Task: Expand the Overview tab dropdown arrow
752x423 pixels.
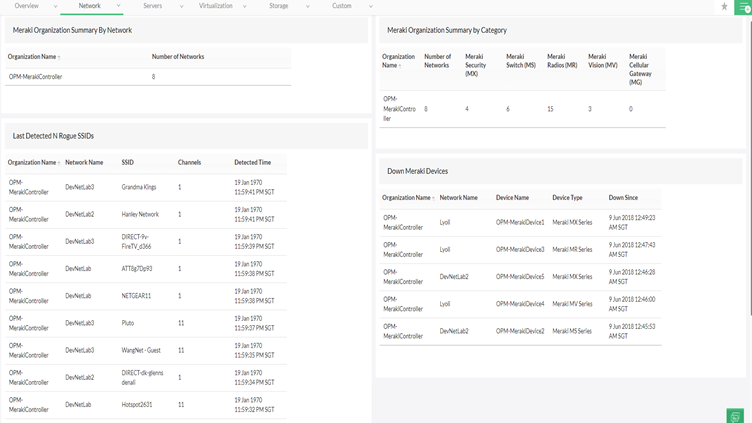Action: click(x=55, y=6)
